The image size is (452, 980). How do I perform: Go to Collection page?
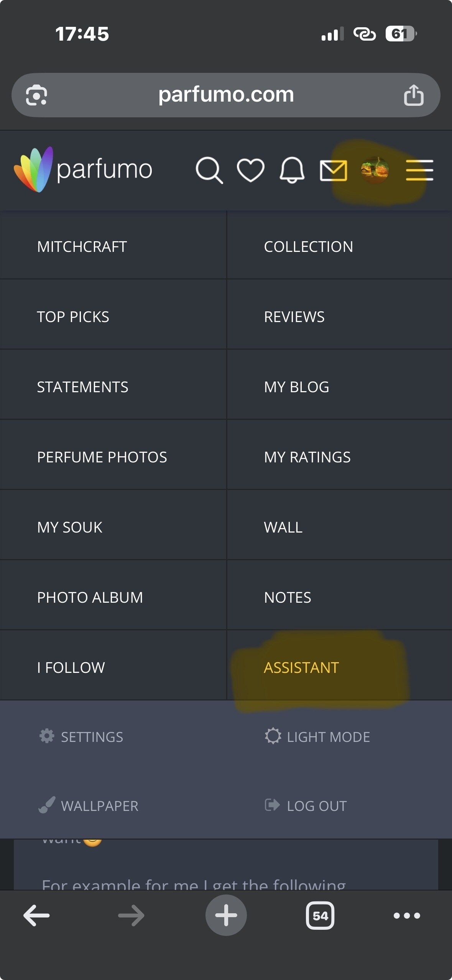coord(308,247)
